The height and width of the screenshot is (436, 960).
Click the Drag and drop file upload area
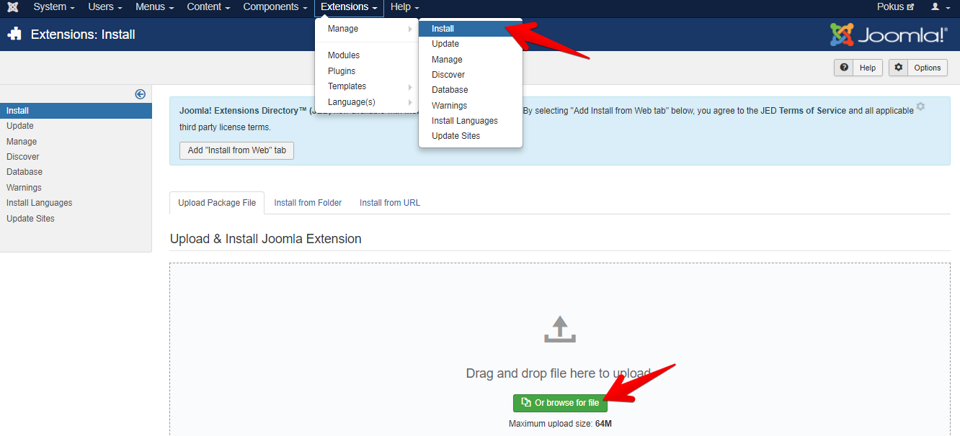click(560, 350)
